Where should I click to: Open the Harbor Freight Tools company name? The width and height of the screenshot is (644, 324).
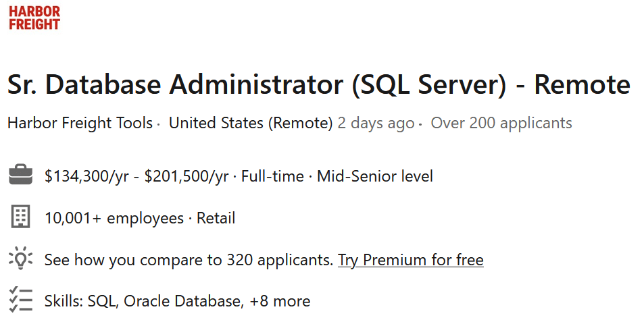pos(80,124)
